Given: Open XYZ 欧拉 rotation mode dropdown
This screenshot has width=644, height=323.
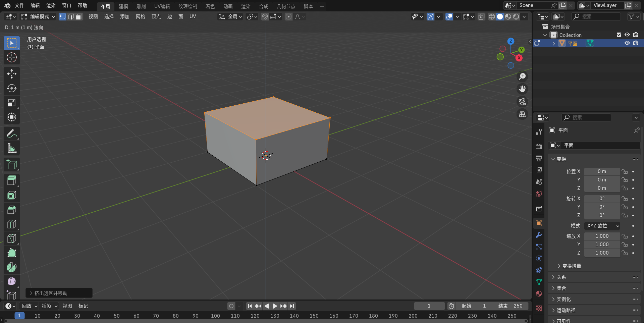Looking at the screenshot, I should coord(602,226).
